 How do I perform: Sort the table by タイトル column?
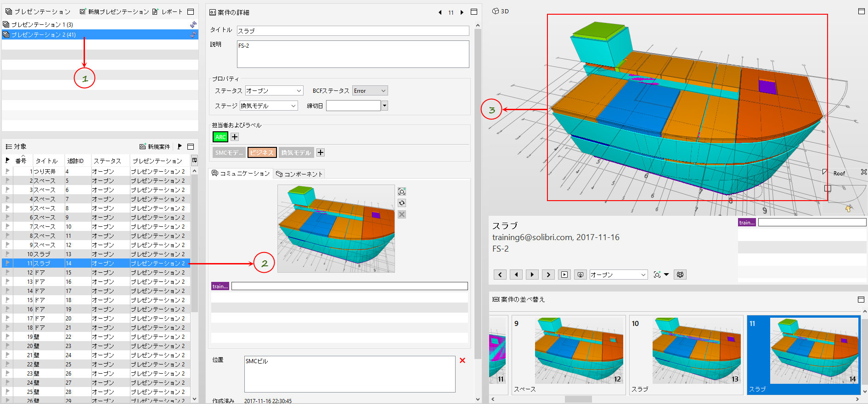[47, 161]
